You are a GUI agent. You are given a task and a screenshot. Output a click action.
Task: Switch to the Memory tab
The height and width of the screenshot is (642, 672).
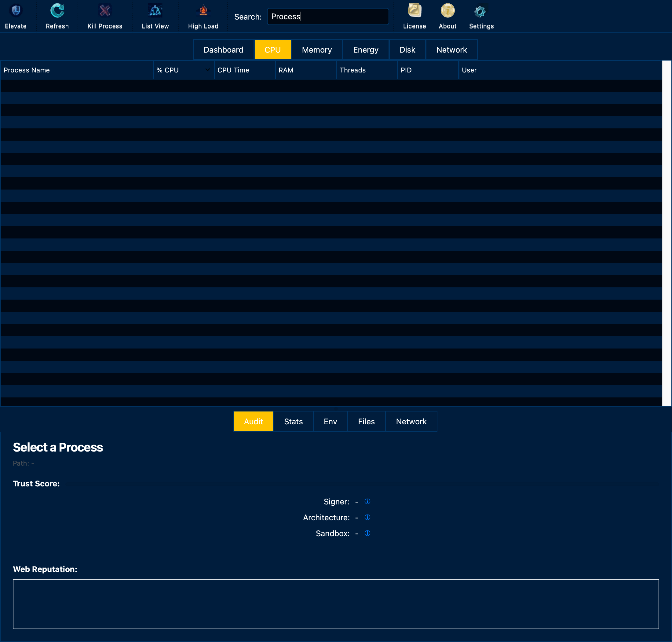[x=317, y=50]
